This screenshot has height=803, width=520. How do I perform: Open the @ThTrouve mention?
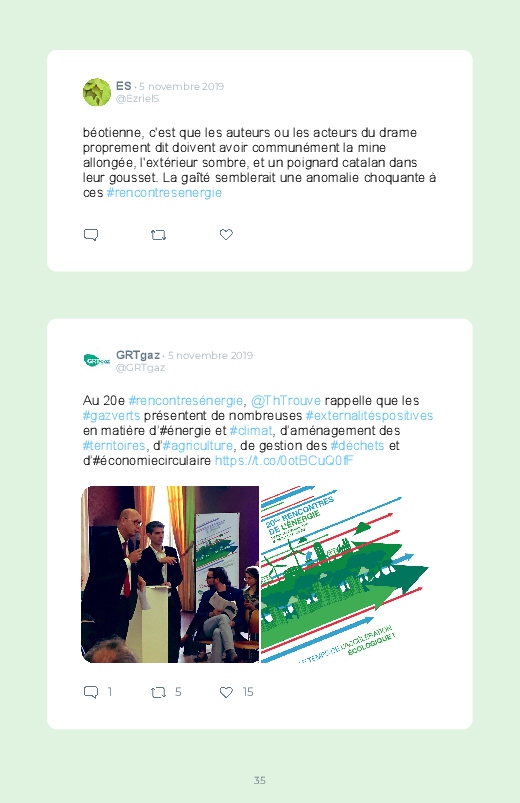[x=286, y=400]
